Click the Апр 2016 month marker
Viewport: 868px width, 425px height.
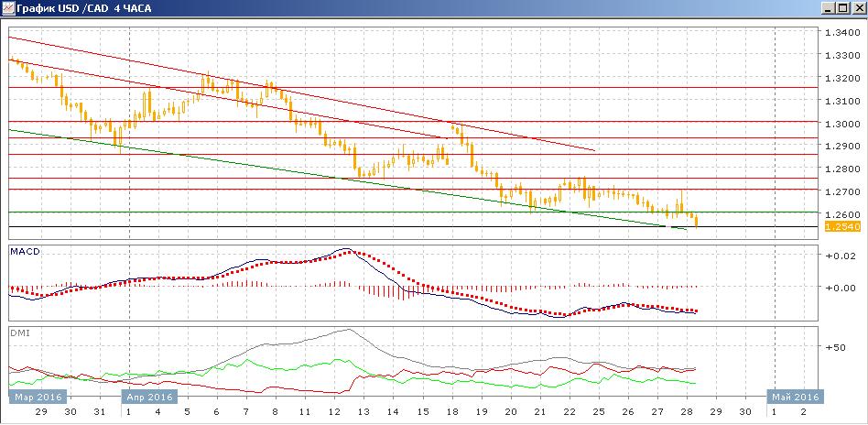click(148, 397)
